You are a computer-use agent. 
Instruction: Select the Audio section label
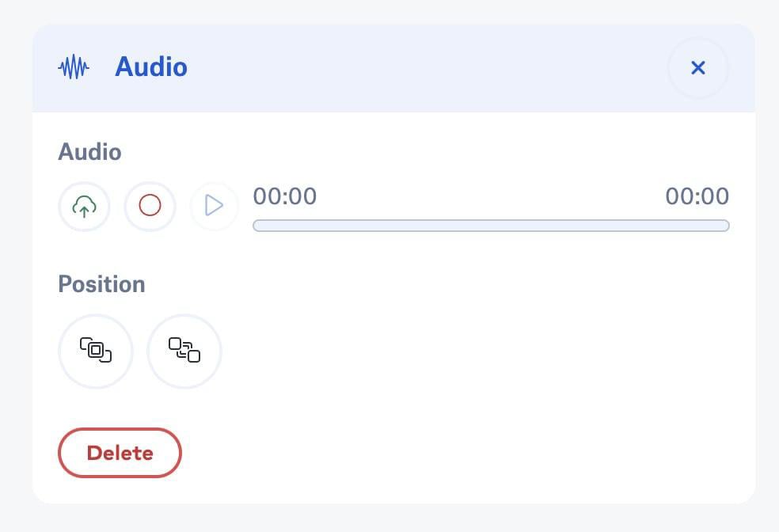(x=89, y=152)
